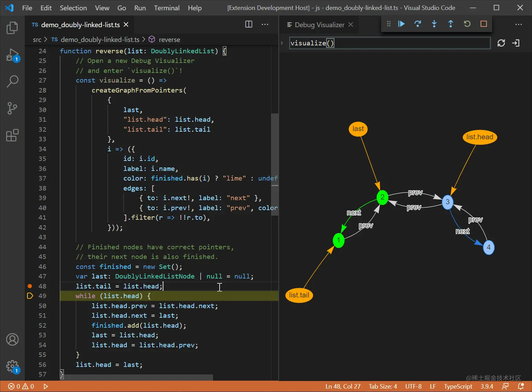The image size is (532, 392).
Task: Restart the debug session
Action: tap(467, 24)
